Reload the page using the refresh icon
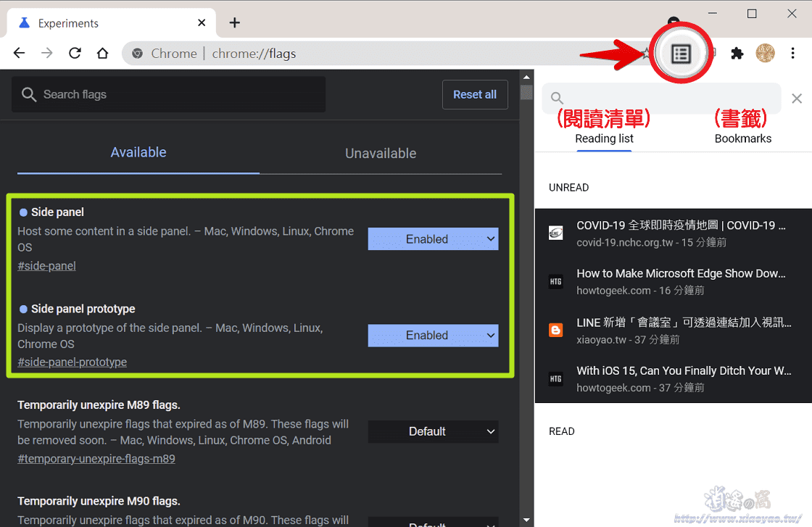812x527 pixels. (x=75, y=53)
